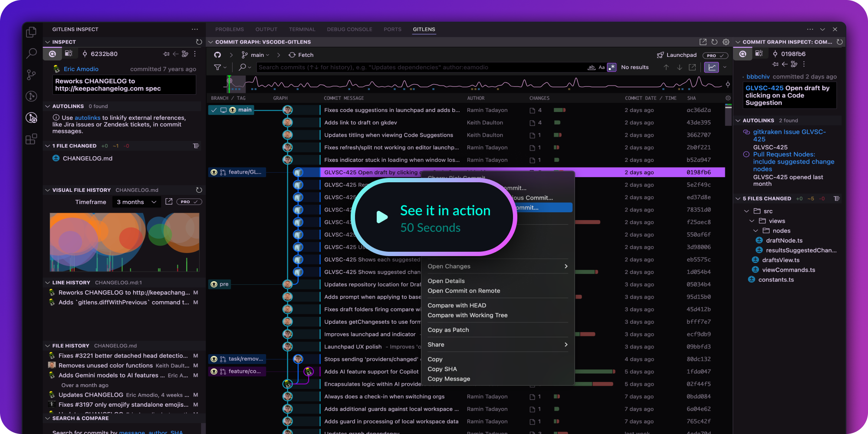The image size is (868, 434).
Task: Open the graph filter dropdown
Action: [x=220, y=67]
